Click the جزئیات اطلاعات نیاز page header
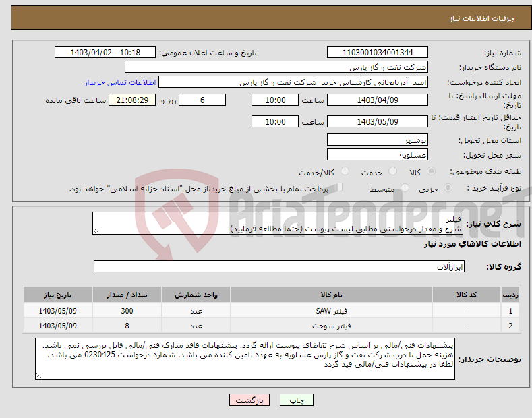This screenshot has height=418, width=532. coord(482,18)
